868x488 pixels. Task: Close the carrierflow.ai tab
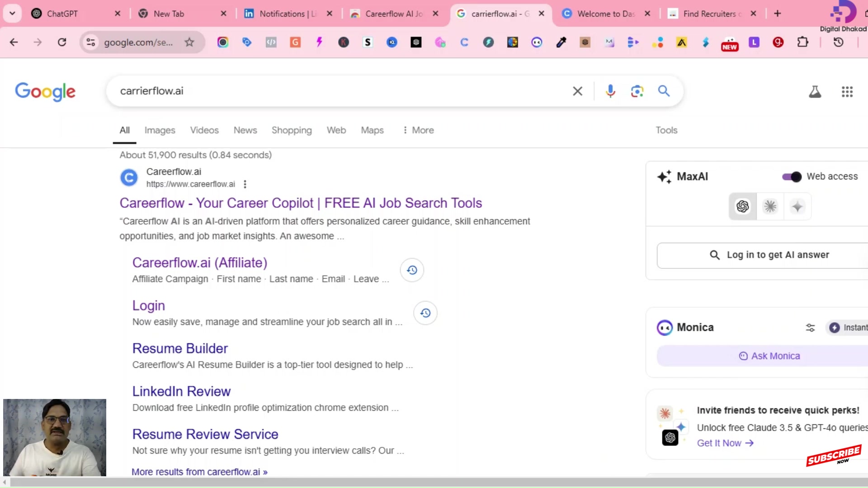(x=541, y=14)
